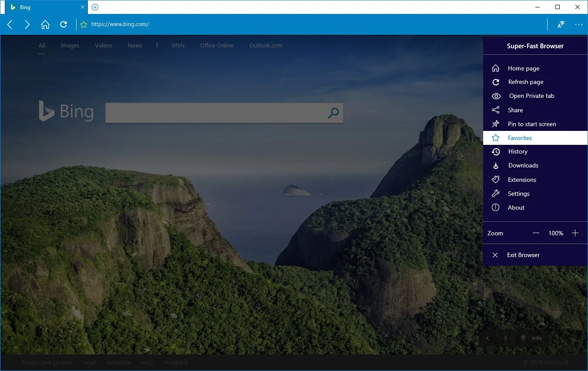Add page to favorites via address bar star

[x=84, y=24]
